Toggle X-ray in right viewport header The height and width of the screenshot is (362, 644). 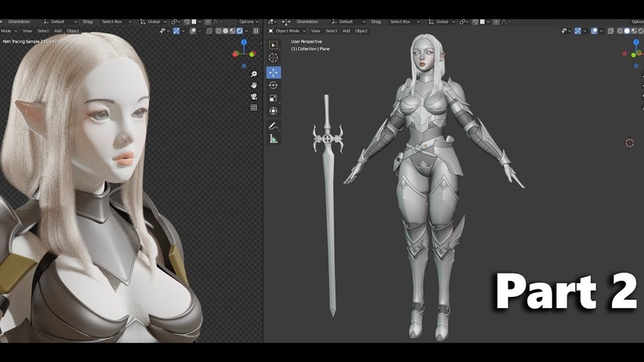[611, 31]
